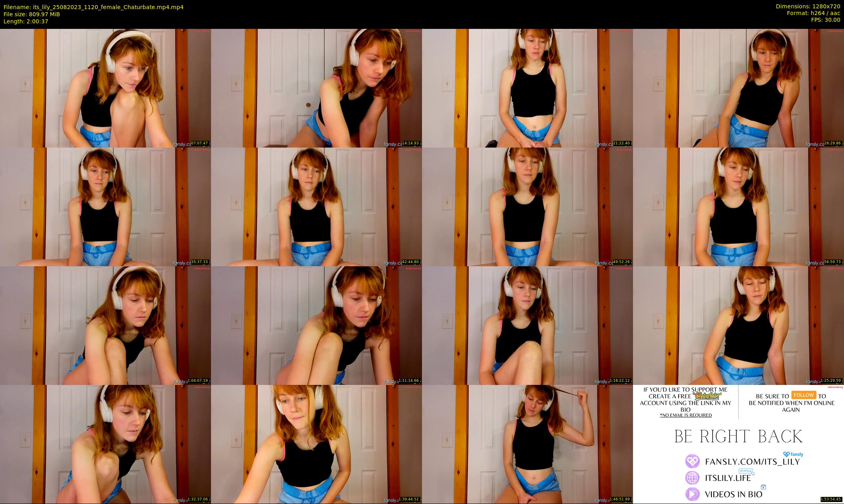The image size is (844, 504).
Task: Select the thumbnail at 1:11:14.66
Action: pyautogui.click(x=316, y=325)
